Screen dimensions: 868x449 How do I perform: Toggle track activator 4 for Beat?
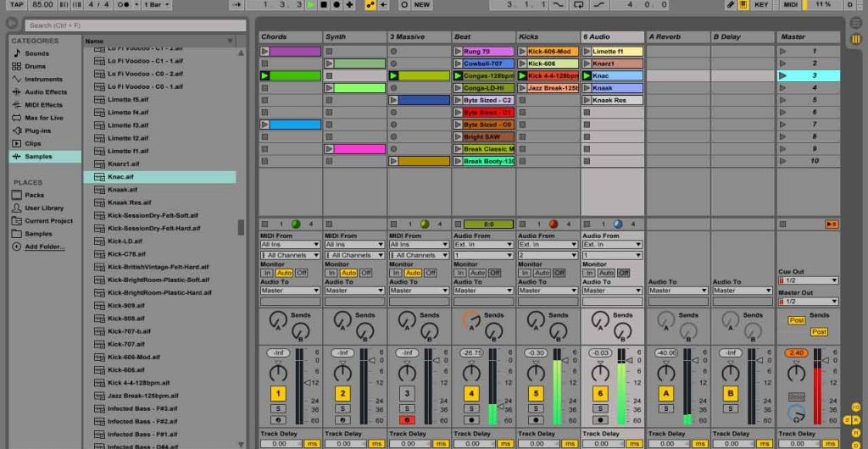(x=471, y=394)
